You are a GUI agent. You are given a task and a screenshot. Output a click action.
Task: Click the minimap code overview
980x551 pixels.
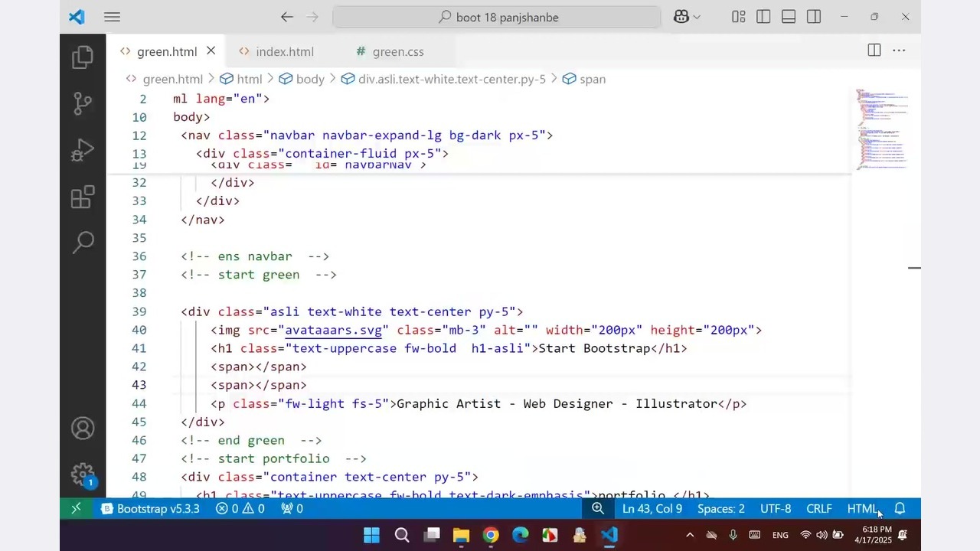click(882, 129)
